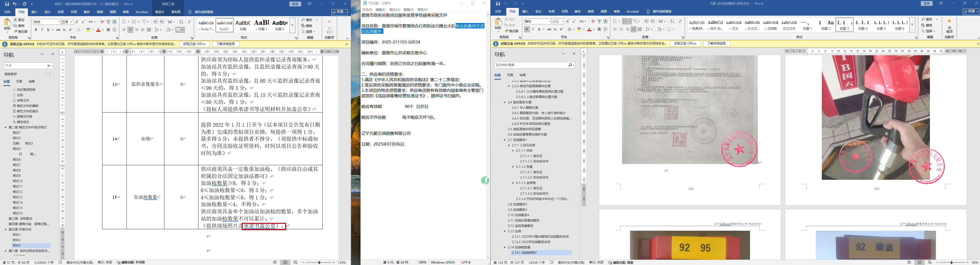Center-align text in left Word window

(131, 30)
